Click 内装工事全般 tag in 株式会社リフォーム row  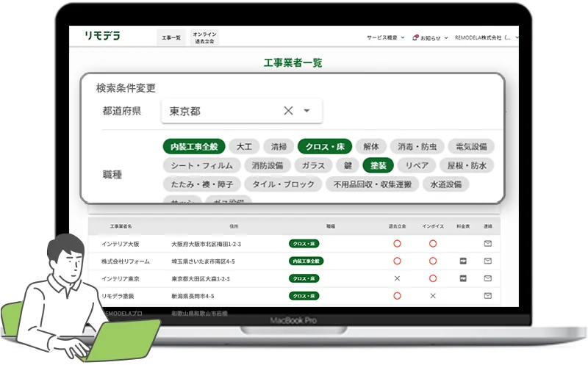(306, 261)
